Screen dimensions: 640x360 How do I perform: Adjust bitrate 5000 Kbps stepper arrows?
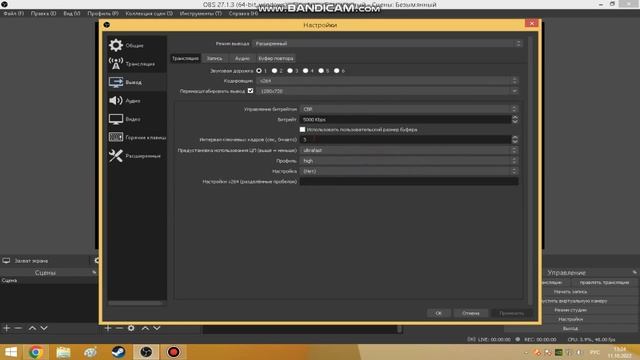click(x=515, y=119)
